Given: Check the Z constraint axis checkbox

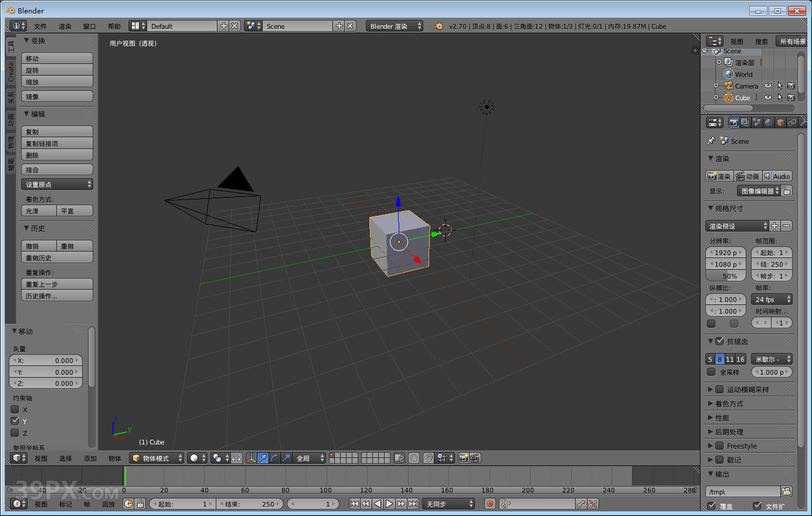Looking at the screenshot, I should coord(14,433).
